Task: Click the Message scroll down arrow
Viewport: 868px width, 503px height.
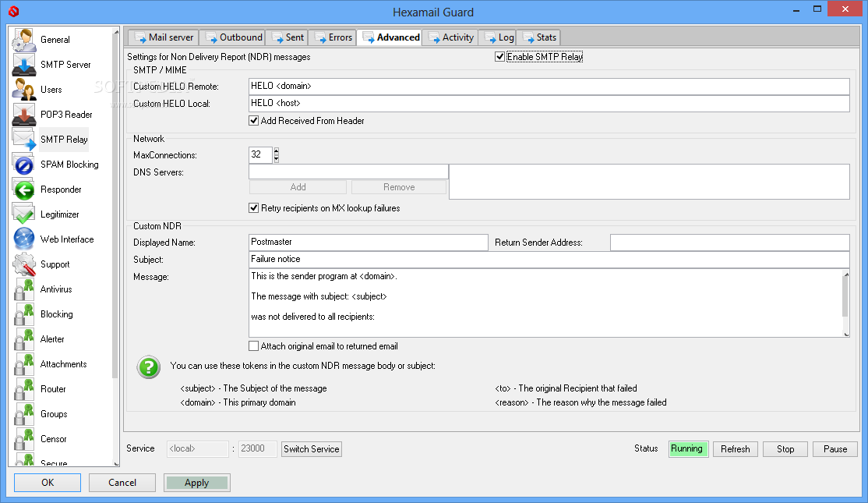Action: click(x=846, y=334)
